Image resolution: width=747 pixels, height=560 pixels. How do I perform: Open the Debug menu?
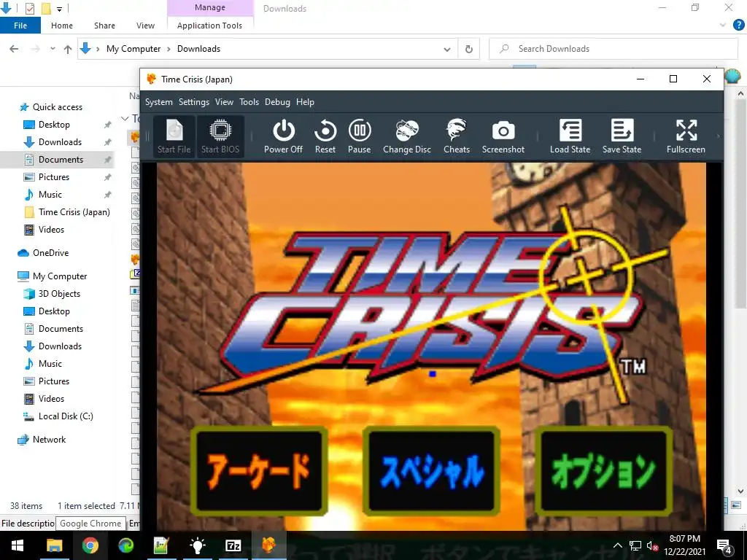coord(277,102)
